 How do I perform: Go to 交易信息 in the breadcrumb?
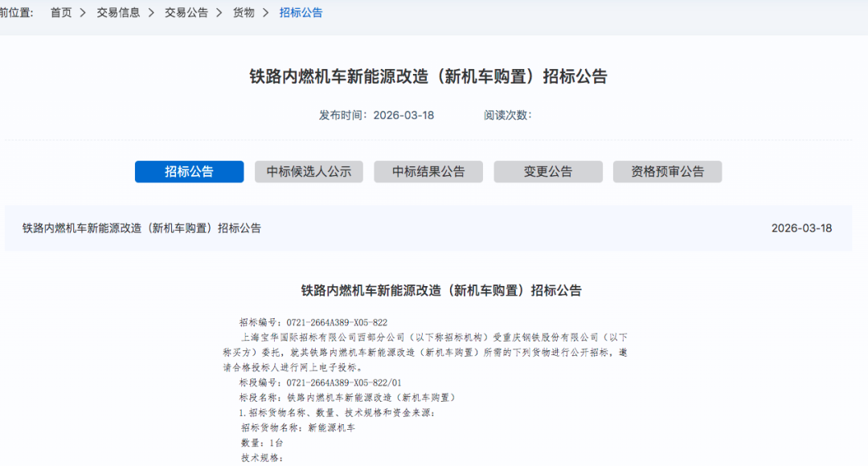tap(118, 13)
